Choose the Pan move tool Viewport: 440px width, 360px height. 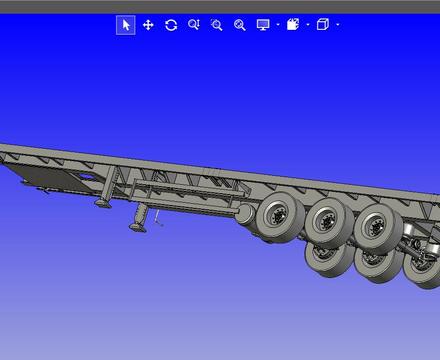point(148,25)
